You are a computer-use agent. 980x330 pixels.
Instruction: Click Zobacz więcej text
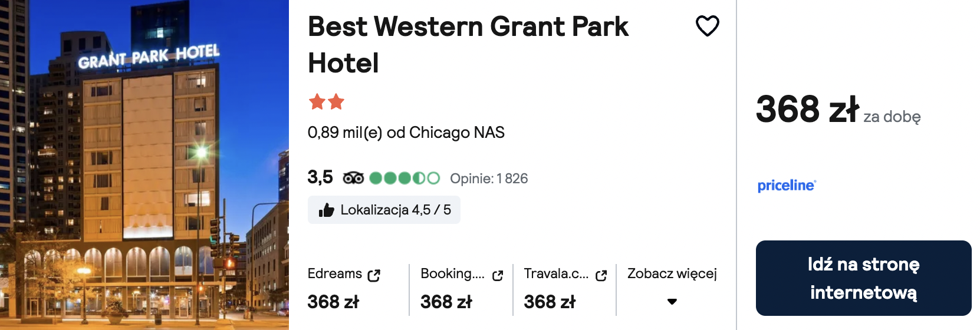672,273
